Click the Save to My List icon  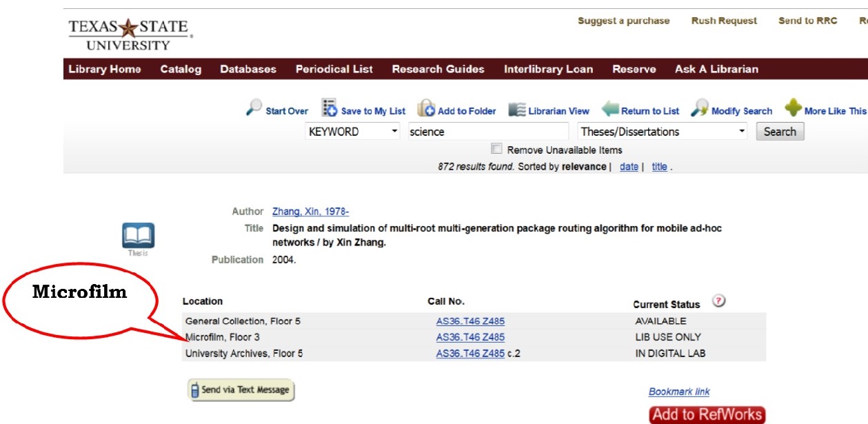(x=330, y=109)
